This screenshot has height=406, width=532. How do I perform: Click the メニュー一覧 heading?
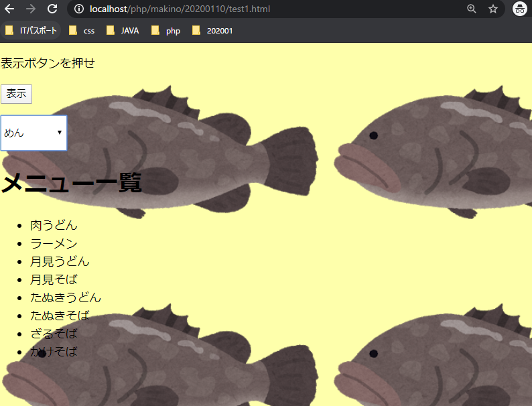click(x=71, y=182)
